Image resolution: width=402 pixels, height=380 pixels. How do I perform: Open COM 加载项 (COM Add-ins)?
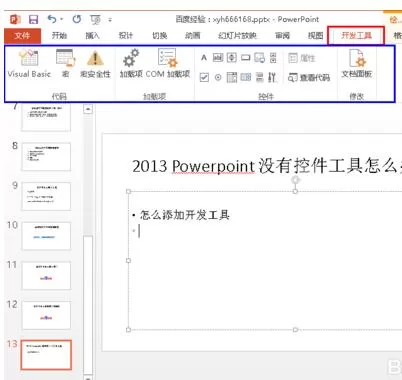pyautogui.click(x=168, y=63)
